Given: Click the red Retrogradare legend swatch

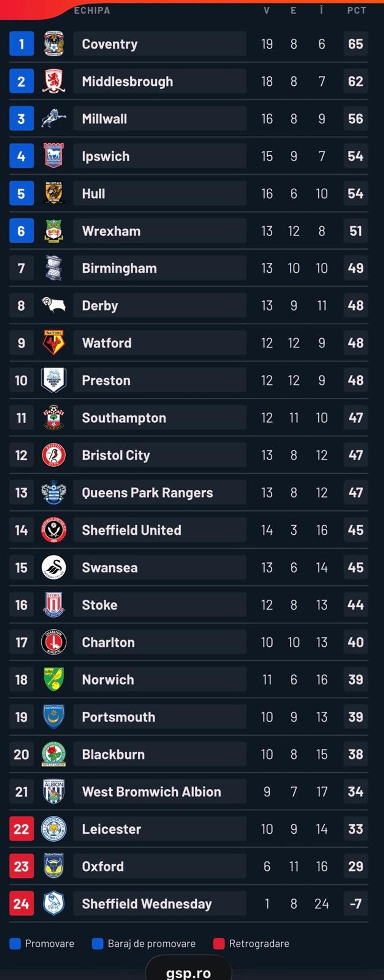Looking at the screenshot, I should point(219,944).
